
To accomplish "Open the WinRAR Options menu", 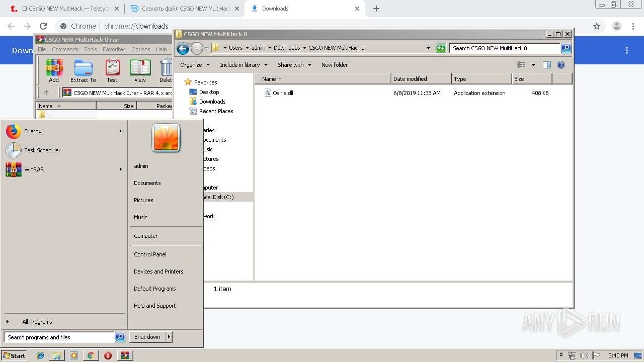I will [141, 49].
